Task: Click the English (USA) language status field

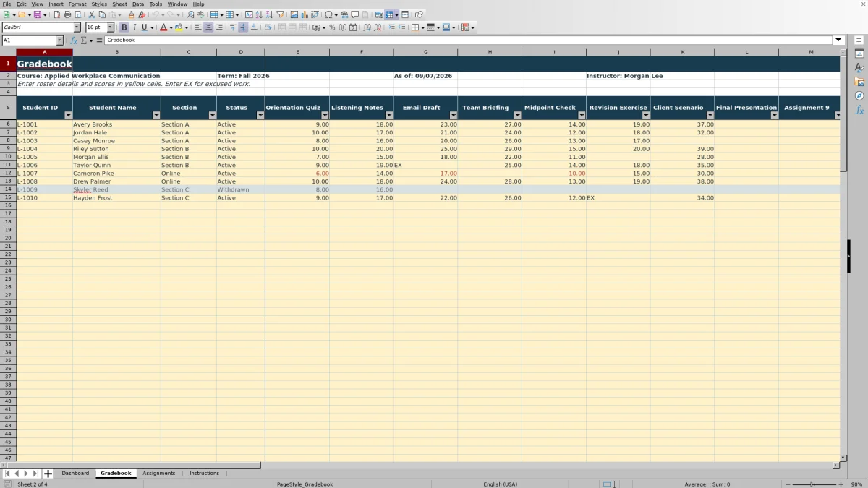Action: [x=501, y=484]
